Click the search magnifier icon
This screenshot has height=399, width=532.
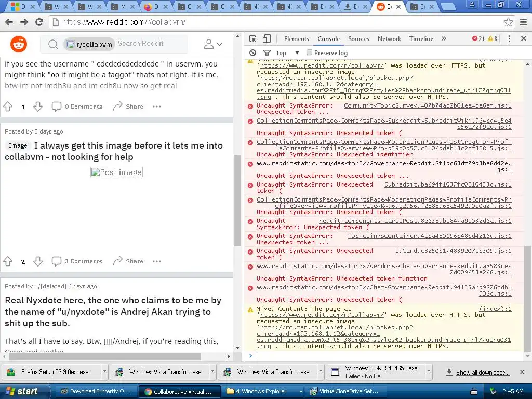[53, 44]
